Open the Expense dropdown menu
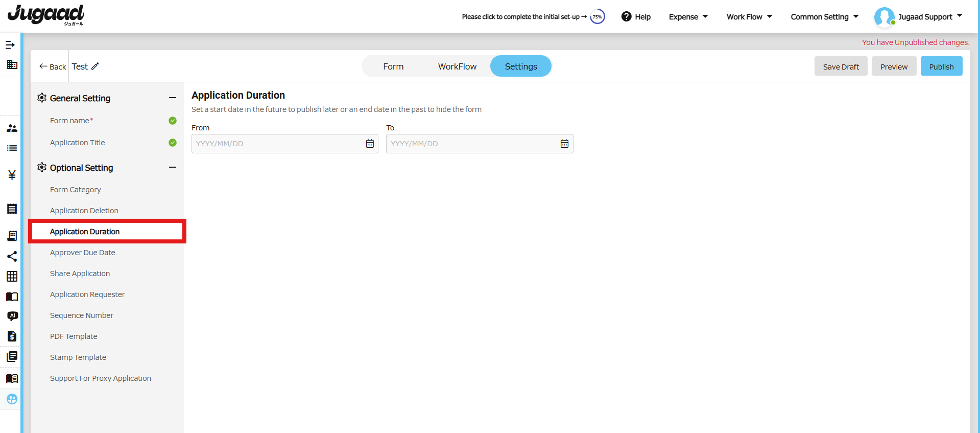980x433 pixels. (x=688, y=17)
